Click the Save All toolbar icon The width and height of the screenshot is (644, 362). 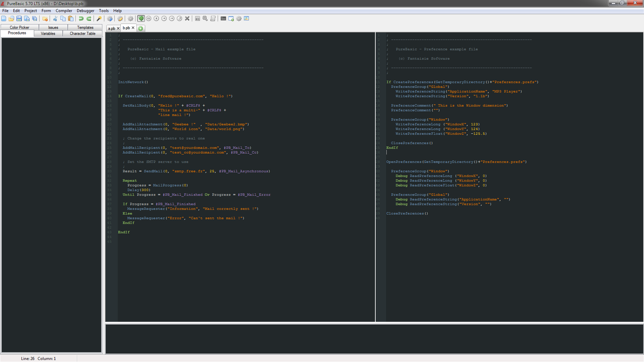tap(34, 19)
